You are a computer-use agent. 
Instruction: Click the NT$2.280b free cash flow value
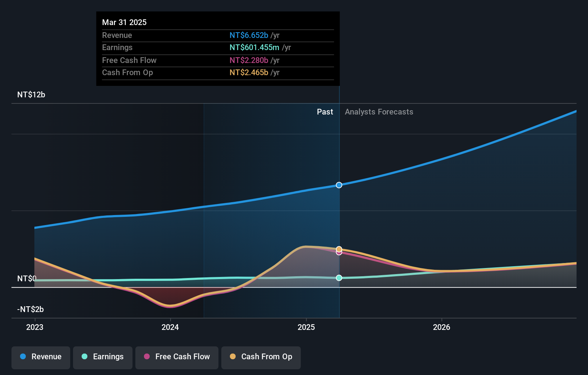[x=249, y=60]
